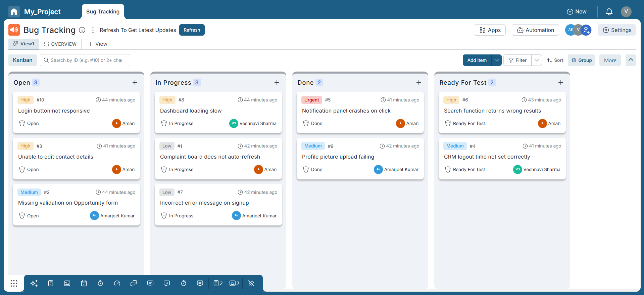
Task: Open the double chat bubbles icon
Action: coord(134,283)
